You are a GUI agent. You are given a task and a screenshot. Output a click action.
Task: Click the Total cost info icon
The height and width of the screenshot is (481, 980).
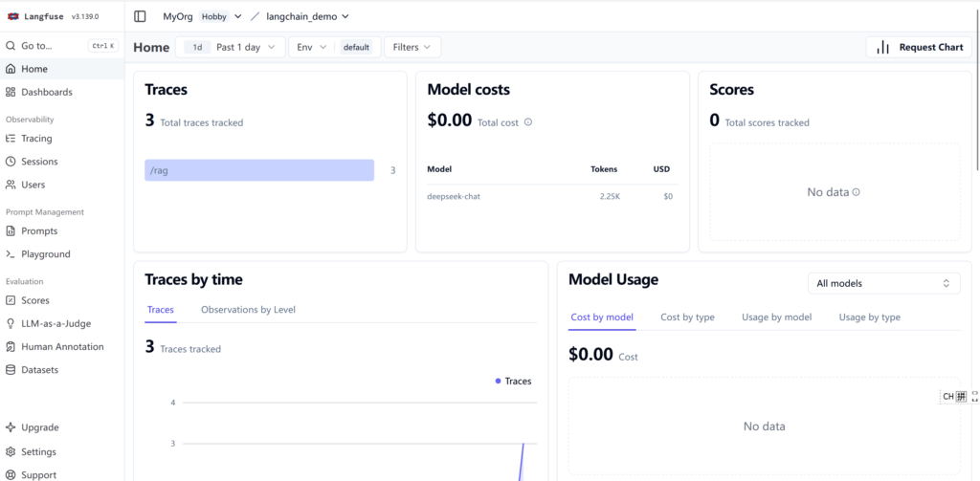(528, 122)
